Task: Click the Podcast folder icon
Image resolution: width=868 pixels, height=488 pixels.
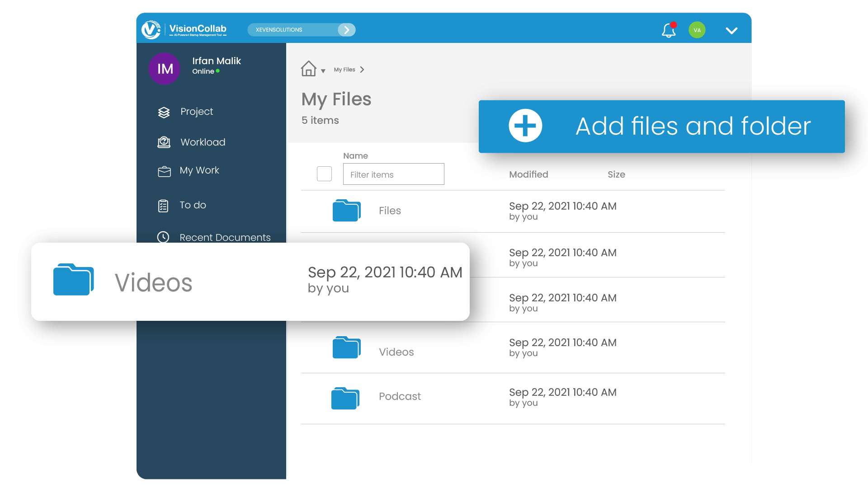Action: click(345, 398)
